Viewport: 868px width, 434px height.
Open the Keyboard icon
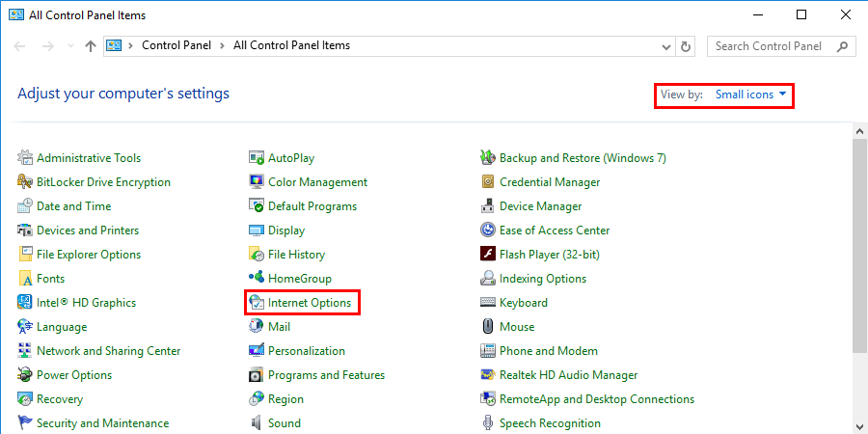point(488,303)
